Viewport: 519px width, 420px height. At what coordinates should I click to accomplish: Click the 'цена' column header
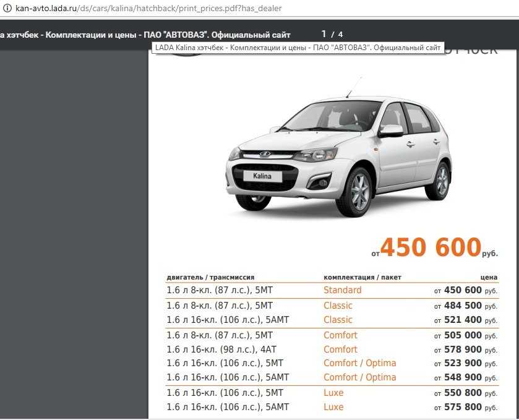[489, 277]
